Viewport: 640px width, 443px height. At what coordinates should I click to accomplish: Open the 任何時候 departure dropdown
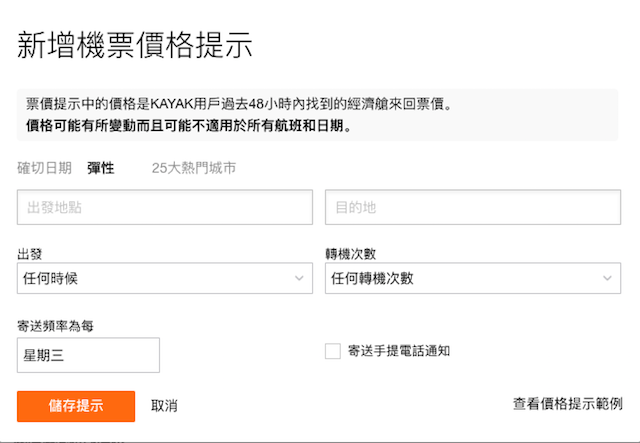[x=165, y=278]
